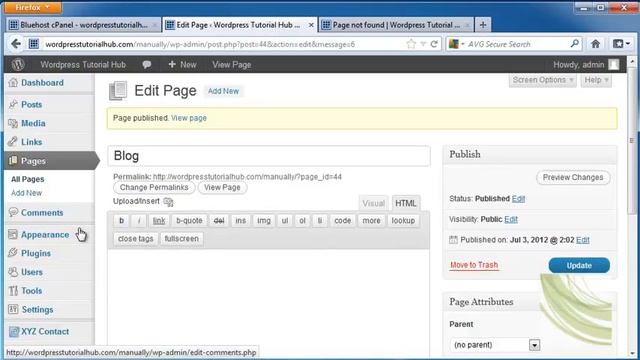640x360 pixels.
Task: Open the Tools menu
Action: tap(31, 291)
